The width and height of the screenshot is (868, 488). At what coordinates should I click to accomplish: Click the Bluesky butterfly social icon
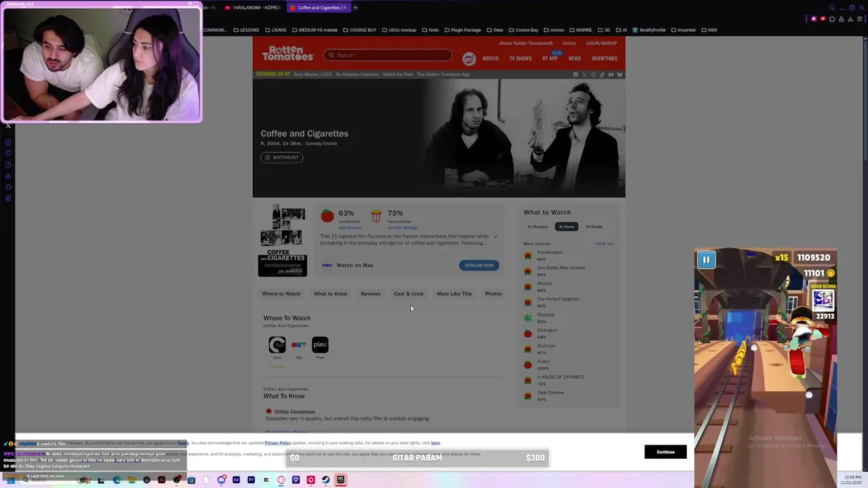(x=619, y=75)
